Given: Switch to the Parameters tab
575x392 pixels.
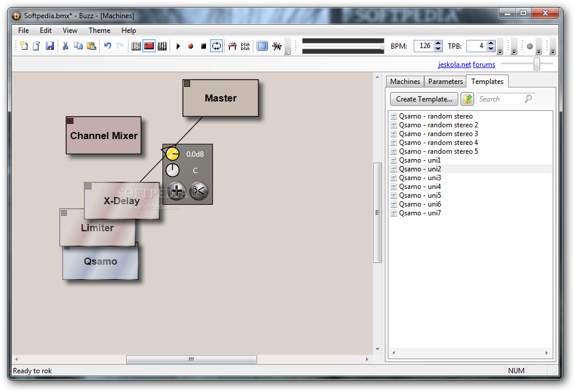Looking at the screenshot, I should point(445,82).
